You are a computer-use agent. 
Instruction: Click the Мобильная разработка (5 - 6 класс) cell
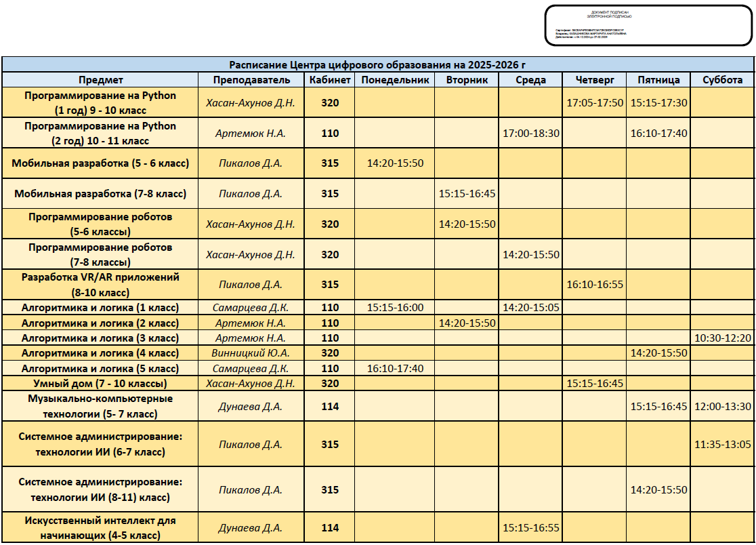[100, 163]
